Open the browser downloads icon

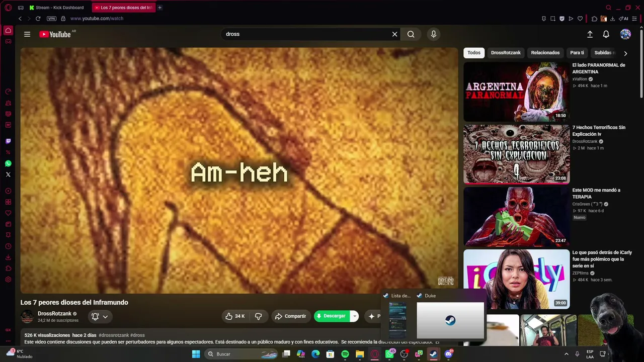point(612,19)
